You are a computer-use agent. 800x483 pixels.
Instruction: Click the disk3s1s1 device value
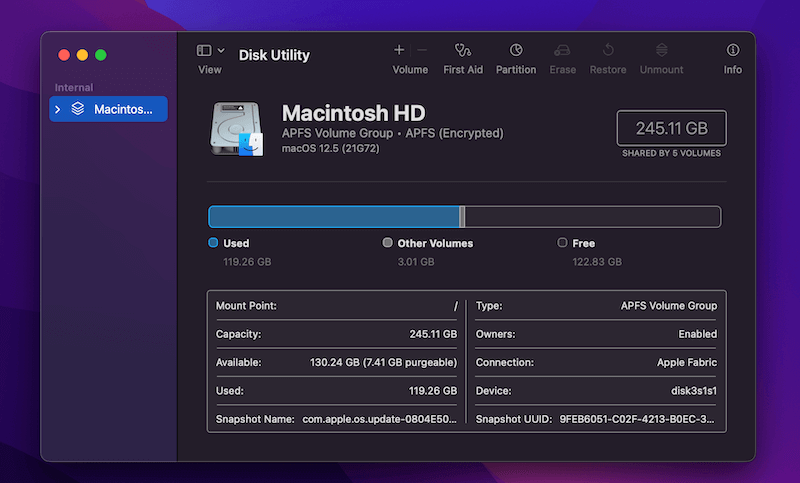pyautogui.click(x=690, y=391)
